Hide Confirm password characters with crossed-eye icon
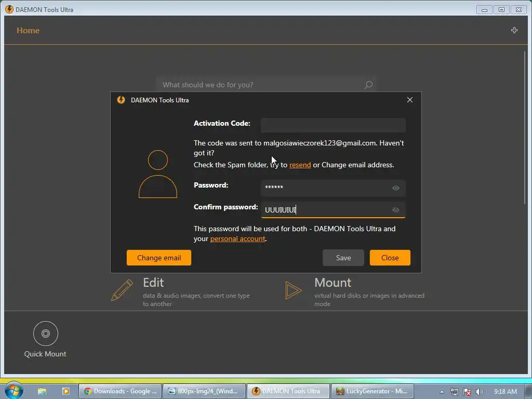Image resolution: width=532 pixels, height=399 pixels. 395,210
